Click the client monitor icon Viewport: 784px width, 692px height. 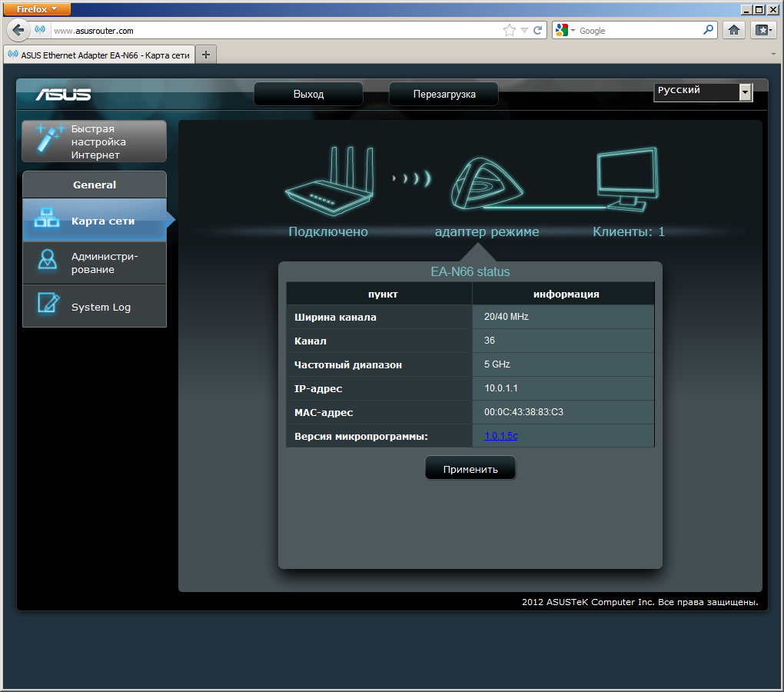(x=628, y=180)
